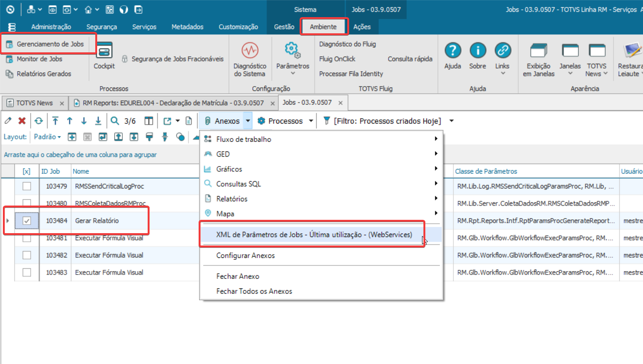The image size is (643, 364).
Task: Expand the Links dropdown
Action: click(502, 73)
